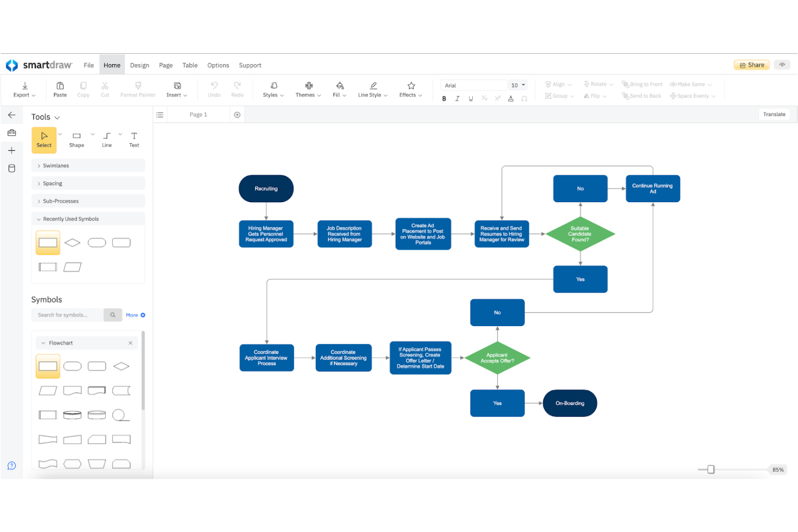This screenshot has width=798, height=532.
Task: Open the File menu
Action: (89, 65)
